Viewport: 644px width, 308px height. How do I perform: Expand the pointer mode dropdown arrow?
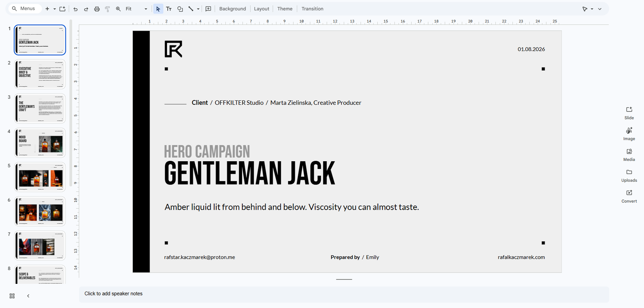592,9
